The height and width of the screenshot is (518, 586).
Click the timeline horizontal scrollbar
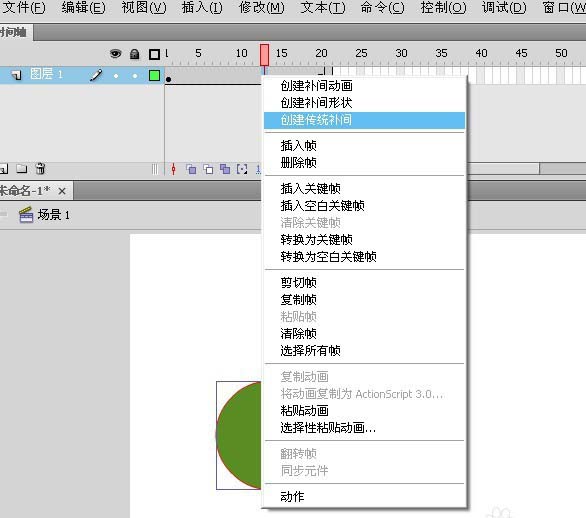point(503,169)
